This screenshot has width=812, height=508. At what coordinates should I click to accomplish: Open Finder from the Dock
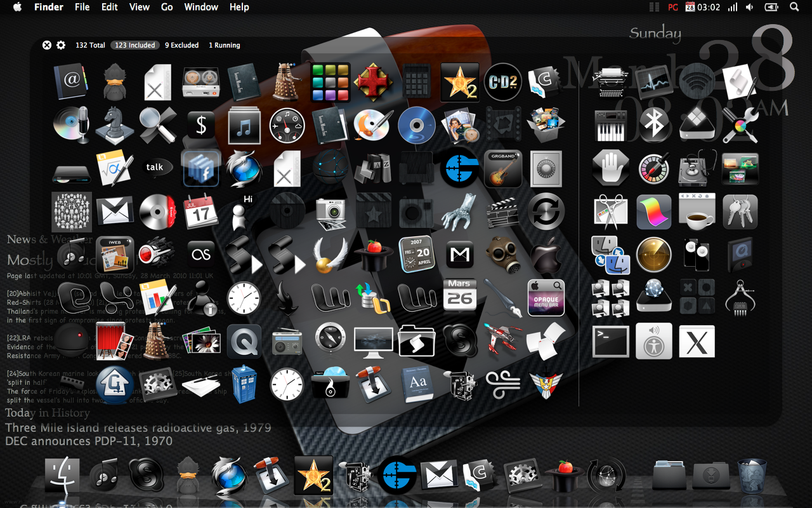coord(62,475)
